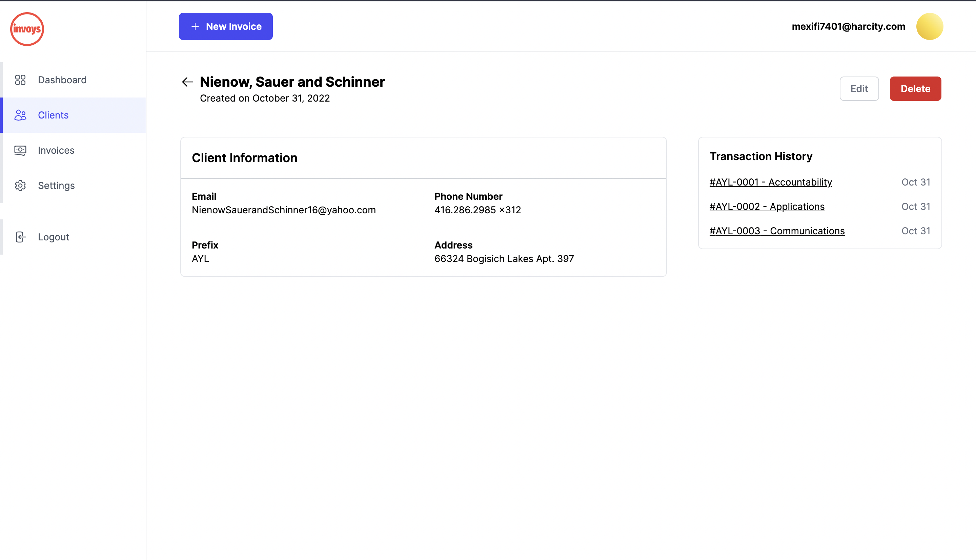Click the Edit client button
976x560 pixels.
(859, 89)
